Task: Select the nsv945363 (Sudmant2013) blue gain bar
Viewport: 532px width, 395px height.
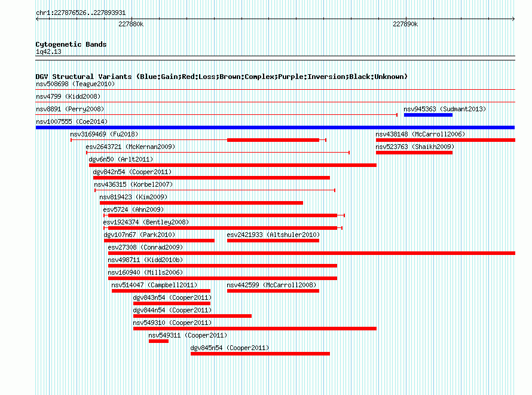Action: 428,115
